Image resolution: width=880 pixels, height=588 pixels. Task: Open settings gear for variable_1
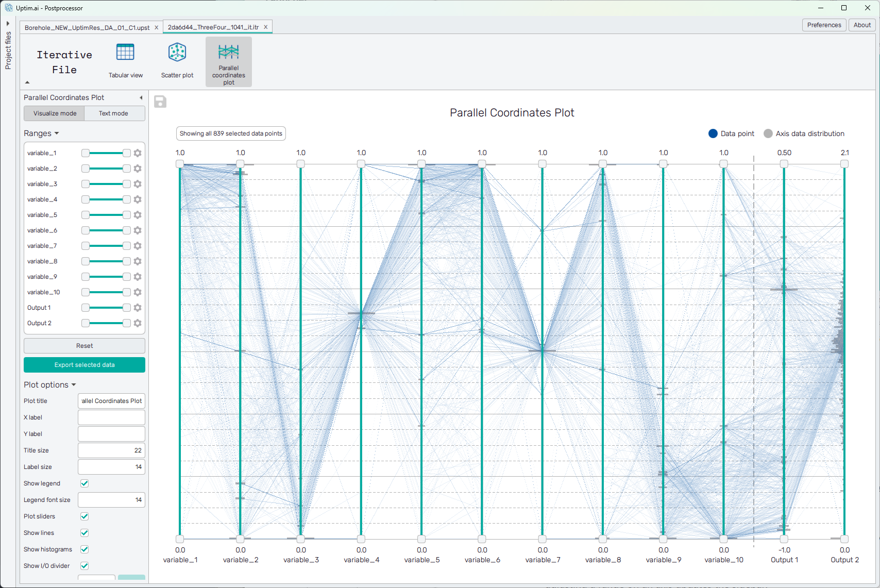tap(138, 153)
